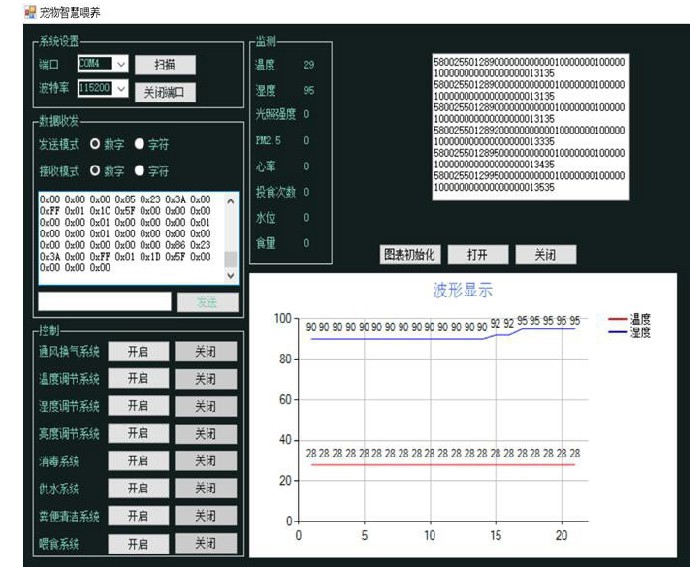Click the blue 湿度 legend swatch
The image size is (690, 567).
[x=617, y=332]
